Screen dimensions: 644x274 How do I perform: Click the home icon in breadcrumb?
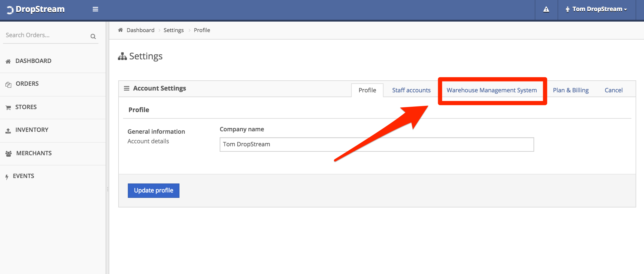[x=121, y=30]
